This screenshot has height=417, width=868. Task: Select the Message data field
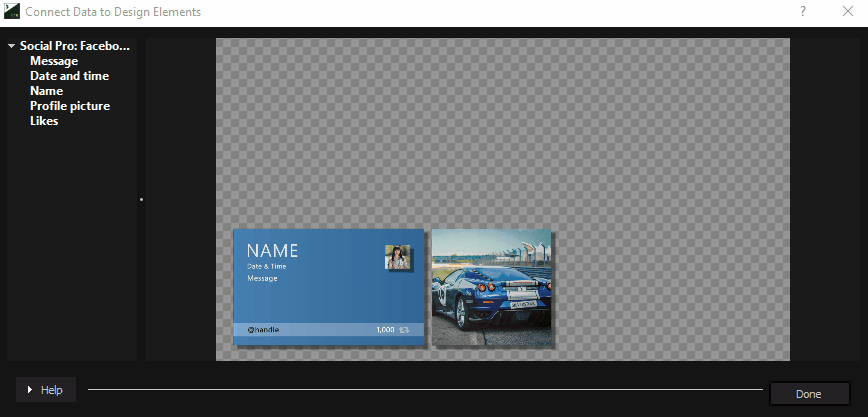pos(54,61)
